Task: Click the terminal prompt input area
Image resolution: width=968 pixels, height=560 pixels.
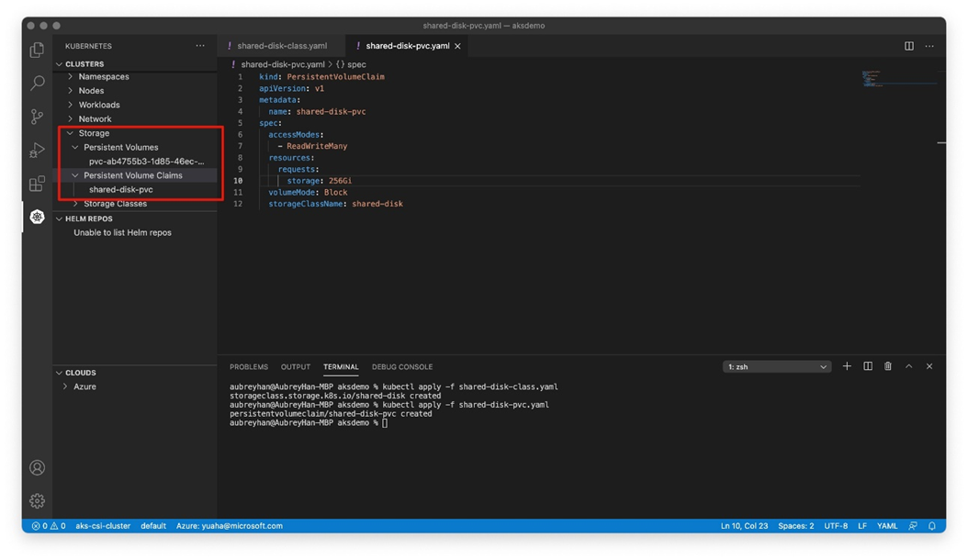Action: click(x=385, y=423)
